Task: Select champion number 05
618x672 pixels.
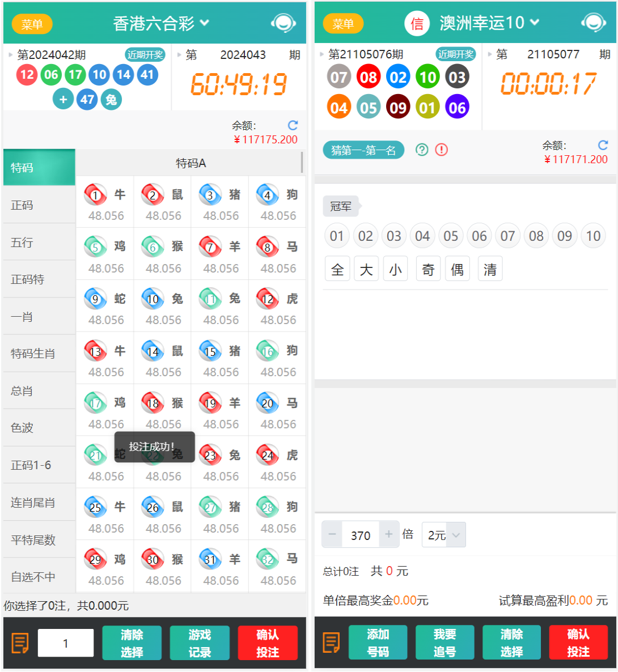Action: [x=451, y=236]
